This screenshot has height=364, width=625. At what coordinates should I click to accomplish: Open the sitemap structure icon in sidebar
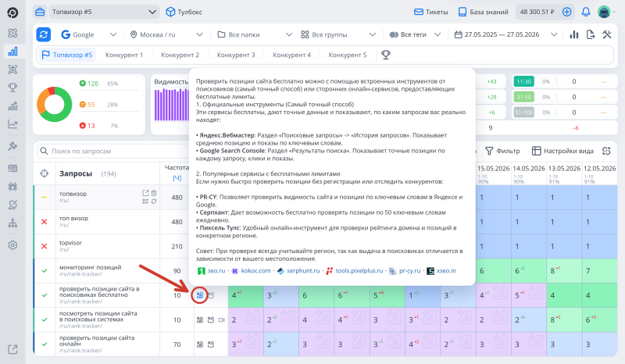pyautogui.click(x=12, y=223)
